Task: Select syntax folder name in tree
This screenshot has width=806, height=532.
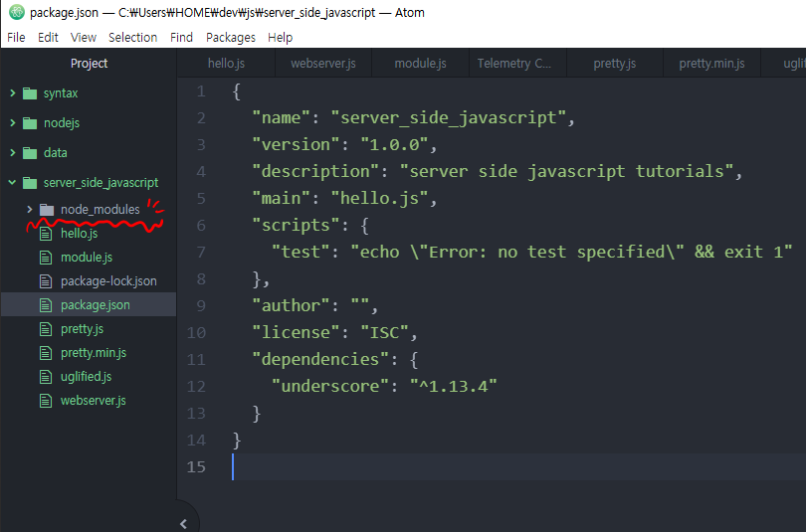Action: pos(61,93)
